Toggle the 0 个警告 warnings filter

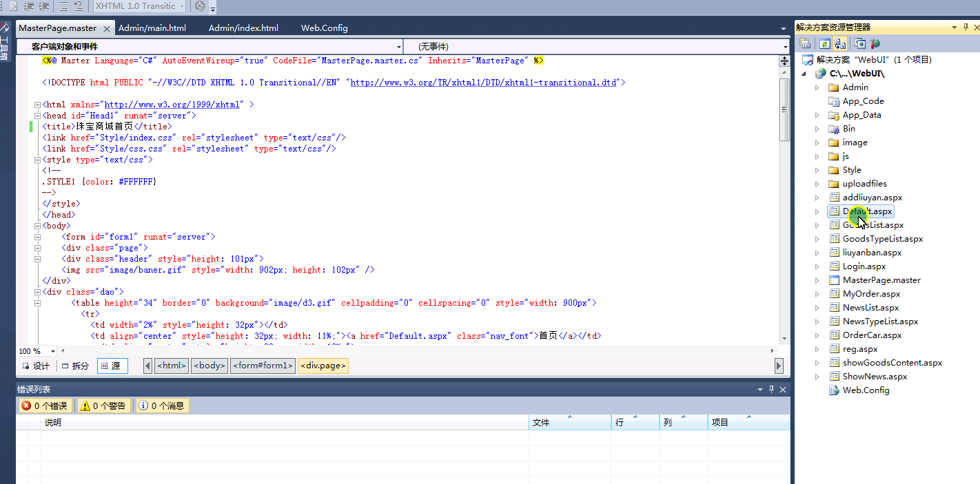pos(103,406)
